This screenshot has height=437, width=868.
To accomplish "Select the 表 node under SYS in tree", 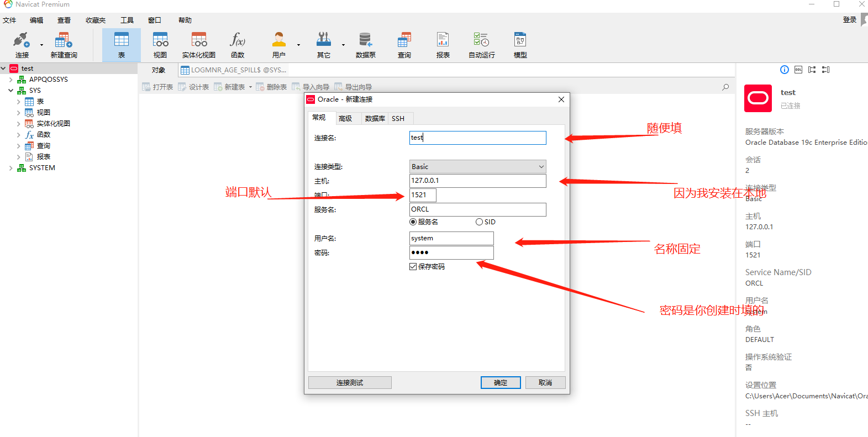I will 40,102.
